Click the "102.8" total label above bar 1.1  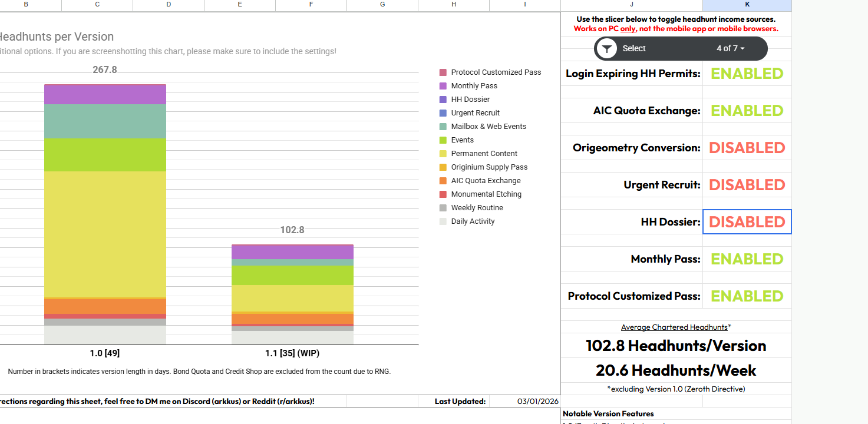pyautogui.click(x=292, y=230)
